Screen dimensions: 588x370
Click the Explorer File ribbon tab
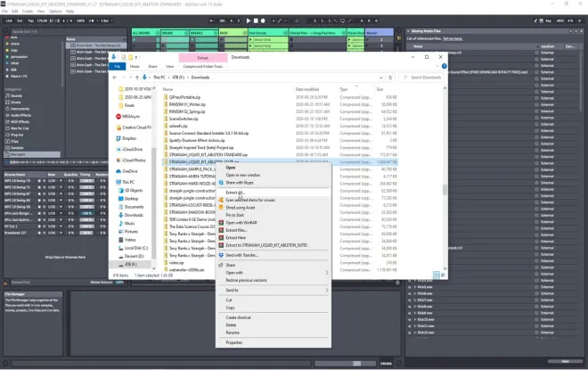118,66
